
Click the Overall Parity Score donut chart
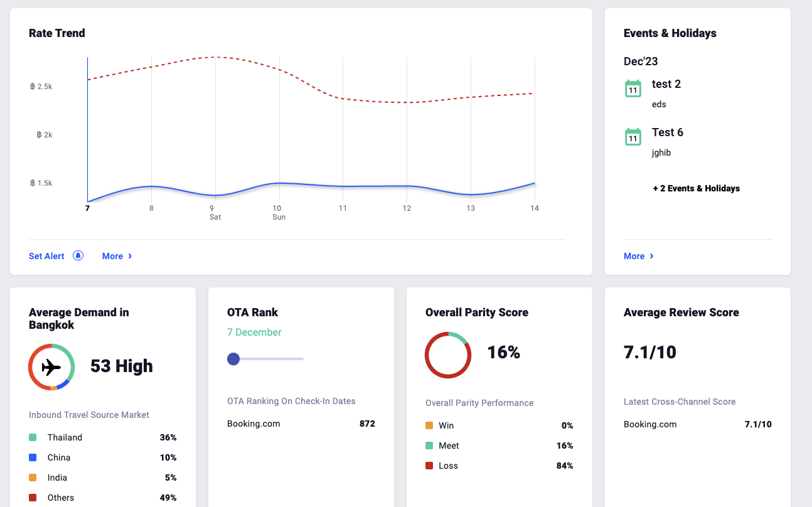(x=447, y=355)
